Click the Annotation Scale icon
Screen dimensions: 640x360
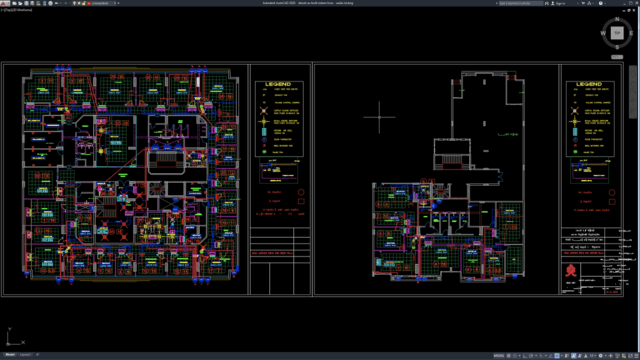586,356
